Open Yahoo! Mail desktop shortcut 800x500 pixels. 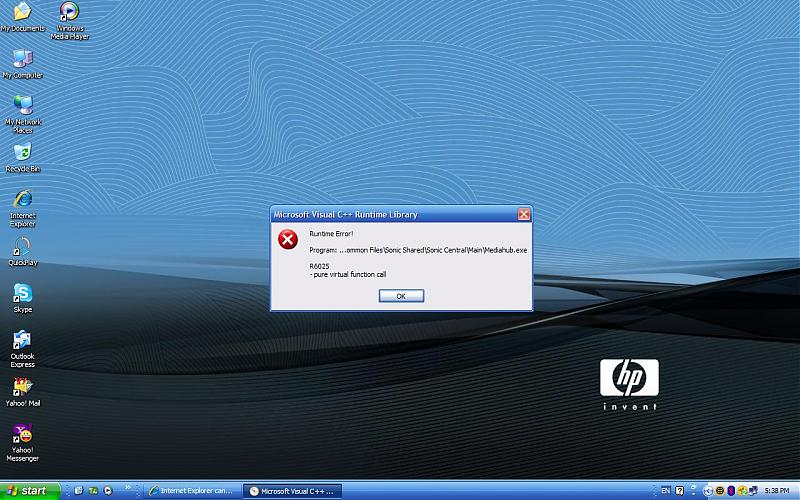(22, 388)
